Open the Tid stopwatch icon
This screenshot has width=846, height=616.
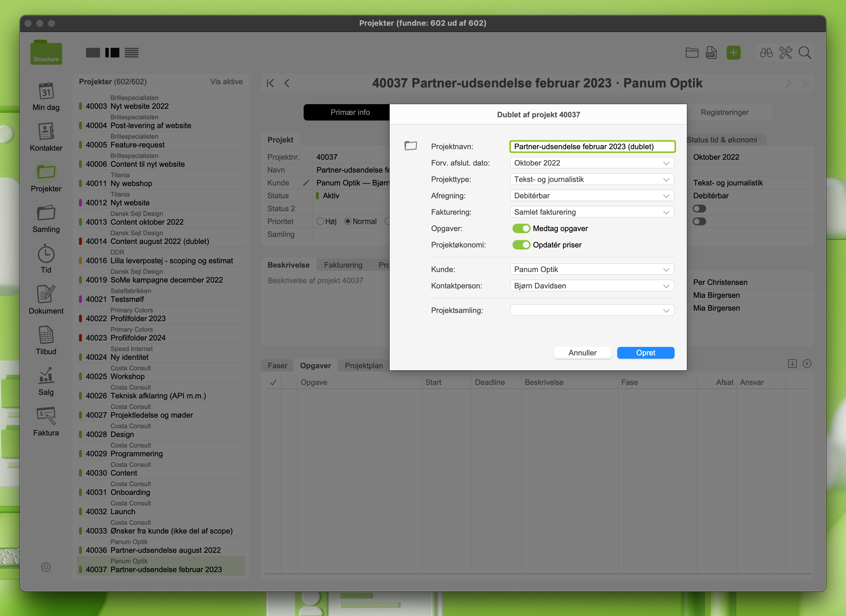(46, 254)
